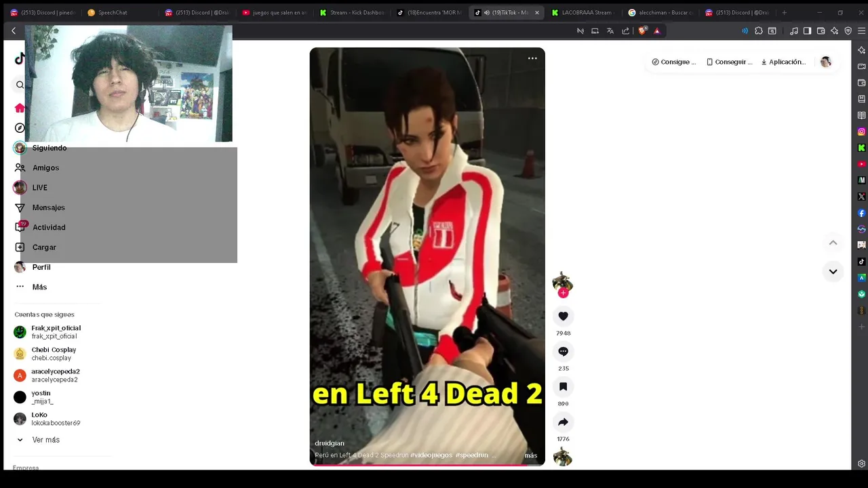Image resolution: width=868 pixels, height=488 pixels.
Task: Close the active TikTok tab
Action: click(536, 12)
